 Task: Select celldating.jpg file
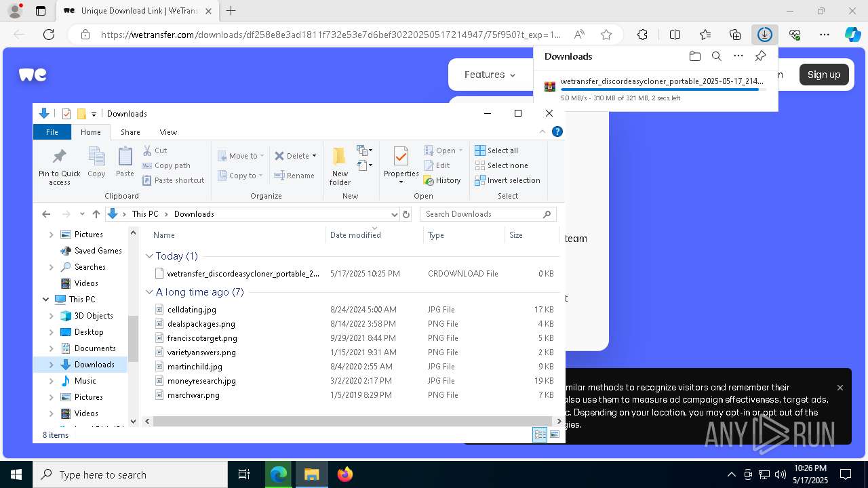pyautogui.click(x=192, y=310)
